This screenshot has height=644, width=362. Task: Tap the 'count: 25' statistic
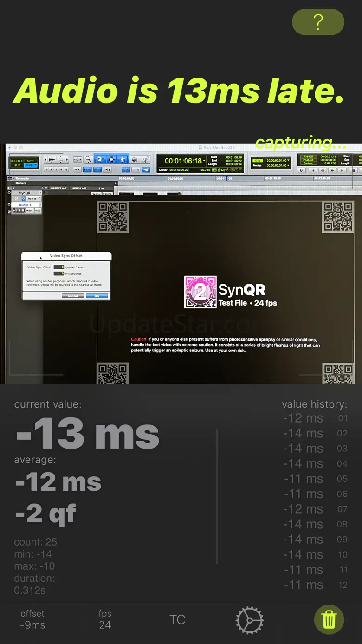click(35, 542)
